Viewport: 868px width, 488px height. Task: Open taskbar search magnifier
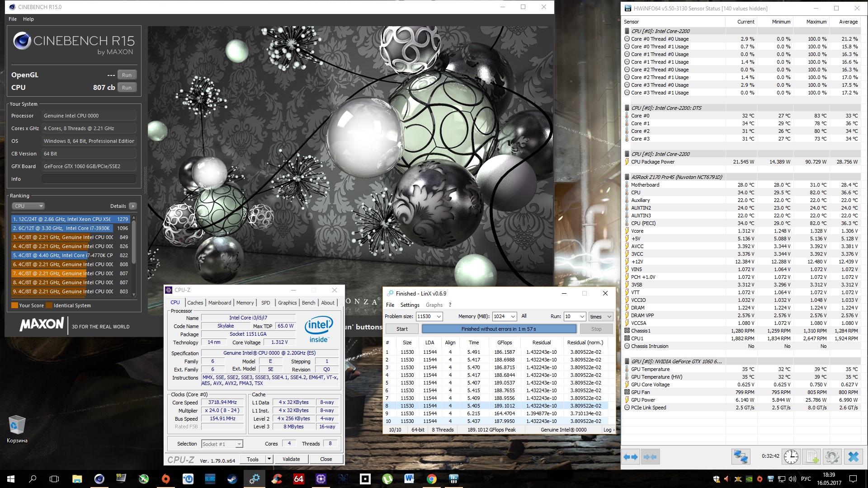click(33, 479)
